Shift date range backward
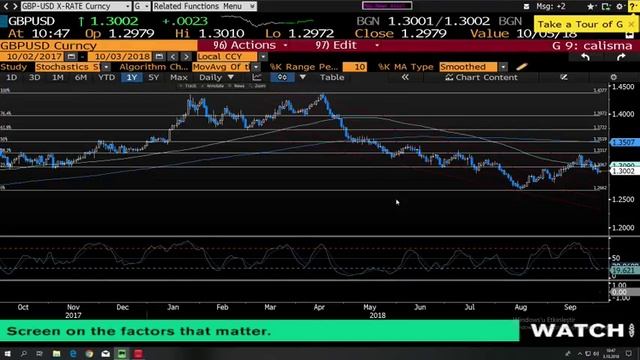 173,56
